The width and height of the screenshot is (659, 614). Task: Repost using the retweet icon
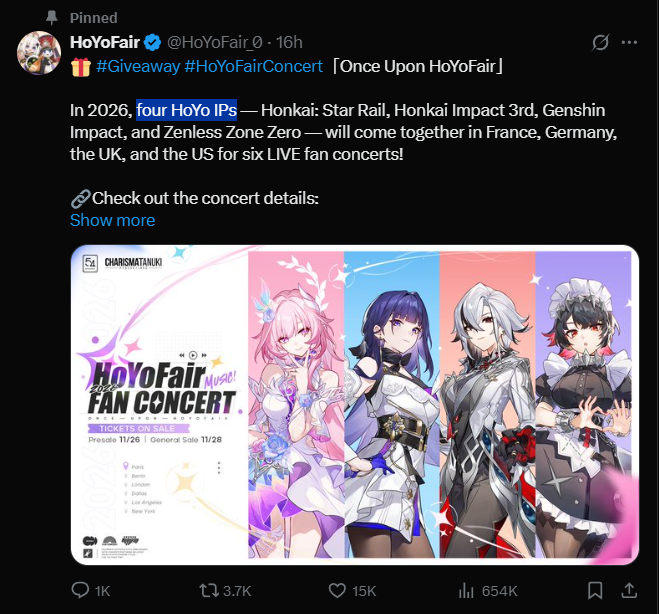pos(209,590)
